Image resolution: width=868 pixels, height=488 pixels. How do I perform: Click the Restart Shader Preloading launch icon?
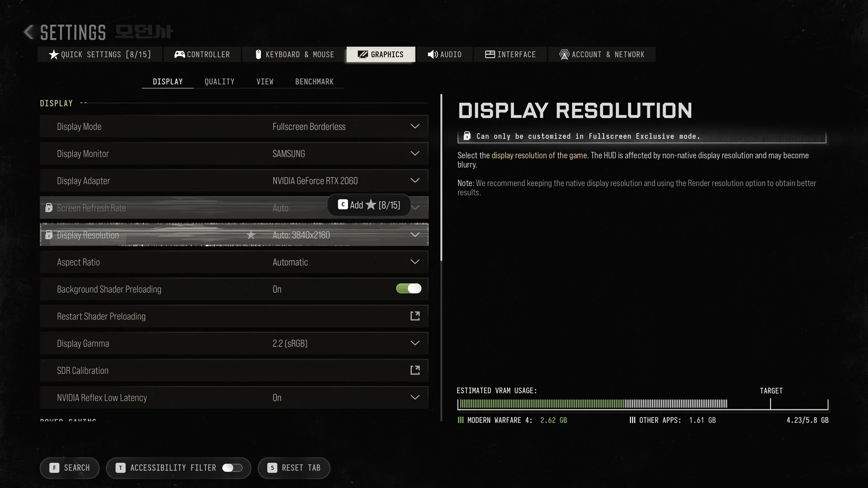click(415, 316)
